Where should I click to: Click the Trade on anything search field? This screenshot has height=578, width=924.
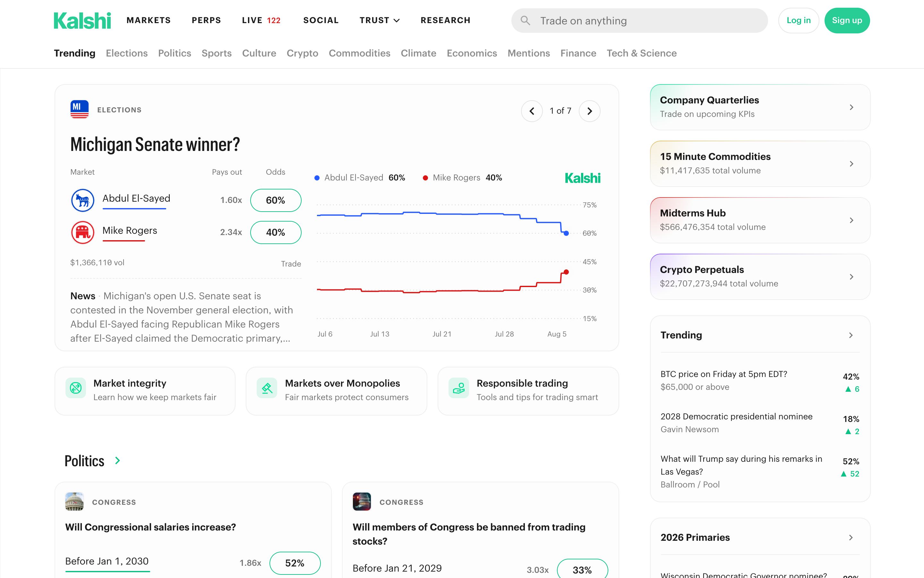tap(639, 21)
